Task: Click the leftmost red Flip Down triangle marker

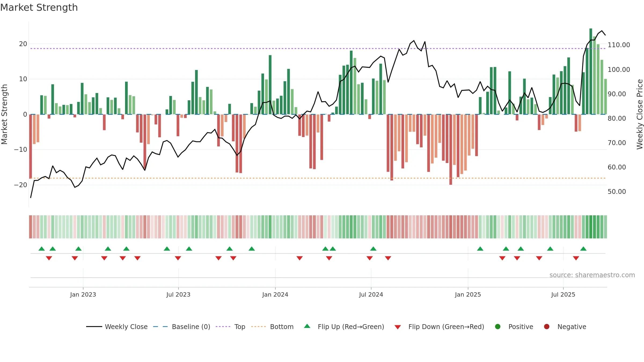Action: click(x=49, y=258)
